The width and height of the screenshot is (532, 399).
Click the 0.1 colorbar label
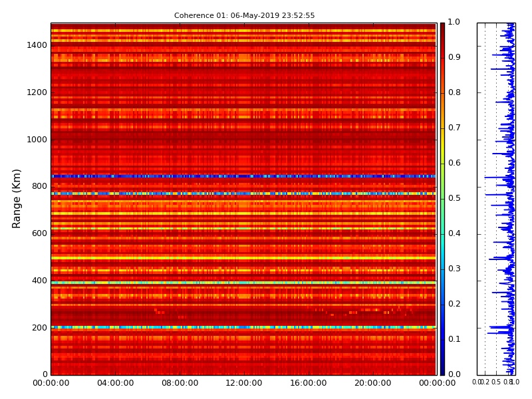454,339
